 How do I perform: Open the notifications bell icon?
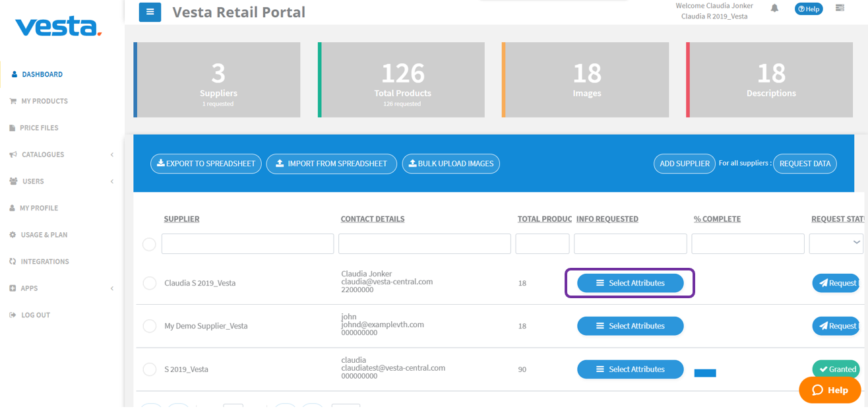point(774,8)
